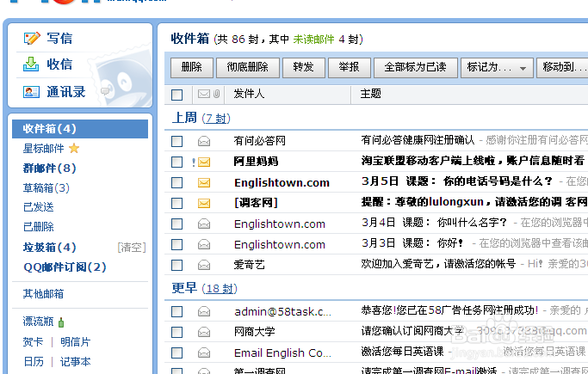Check the box for 3月4日 Englishtown mail
The height and width of the screenshot is (374, 588).
[177, 224]
